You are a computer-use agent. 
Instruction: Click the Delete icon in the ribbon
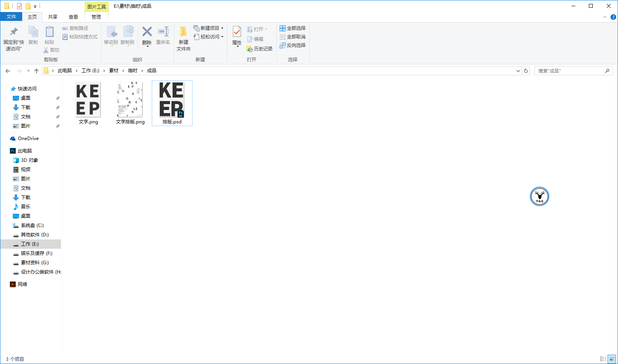click(147, 32)
